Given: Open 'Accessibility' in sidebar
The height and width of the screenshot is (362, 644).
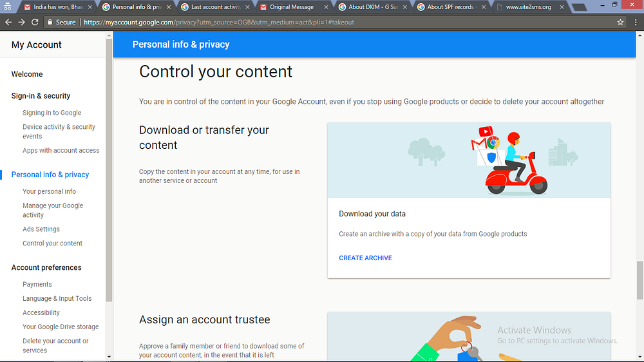Looking at the screenshot, I should click(41, 312).
